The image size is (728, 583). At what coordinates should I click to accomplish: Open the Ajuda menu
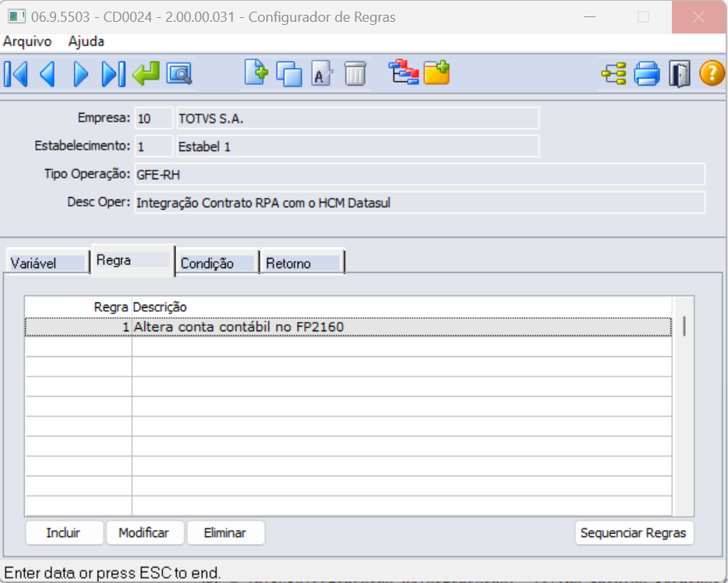[86, 42]
